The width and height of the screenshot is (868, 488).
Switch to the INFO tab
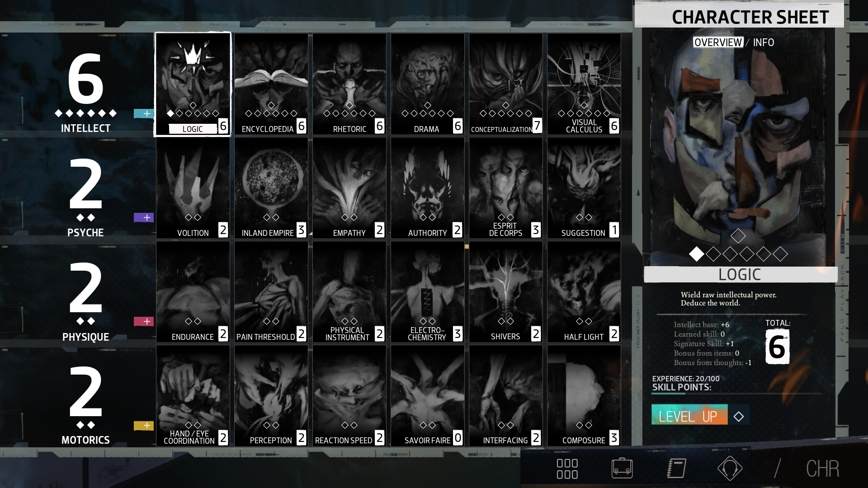pyautogui.click(x=764, y=42)
